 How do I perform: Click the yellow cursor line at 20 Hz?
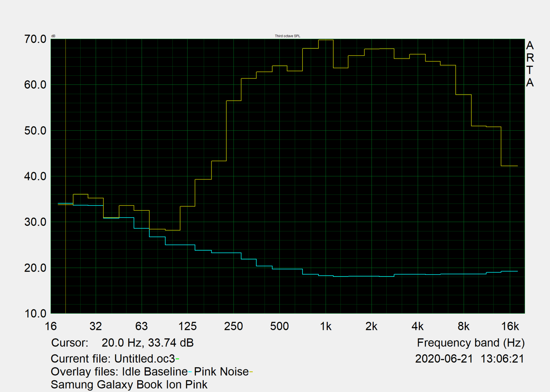click(x=66, y=176)
